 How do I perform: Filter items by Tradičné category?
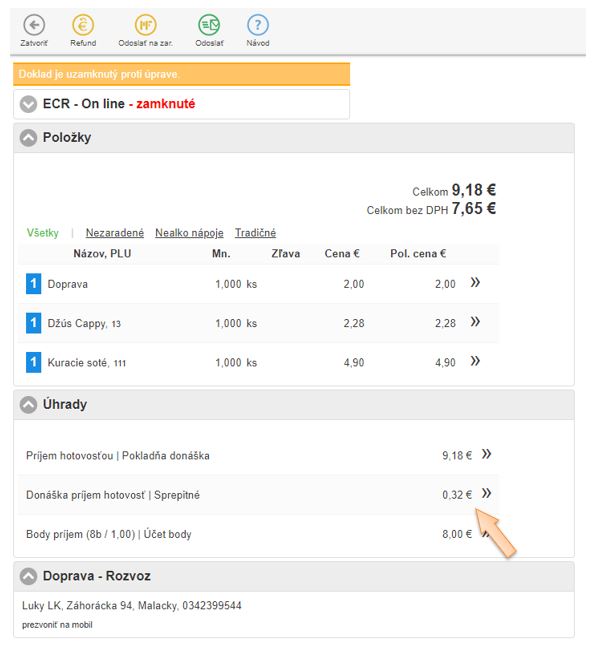point(255,233)
